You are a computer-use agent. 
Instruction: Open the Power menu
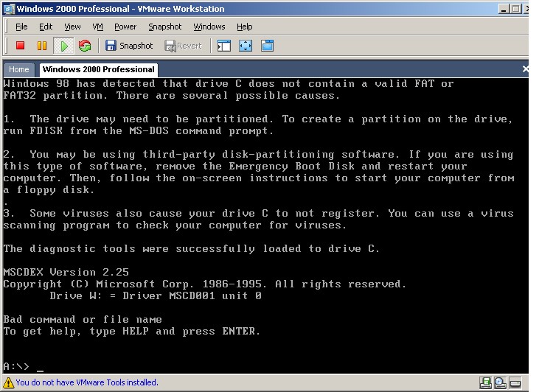coord(125,27)
